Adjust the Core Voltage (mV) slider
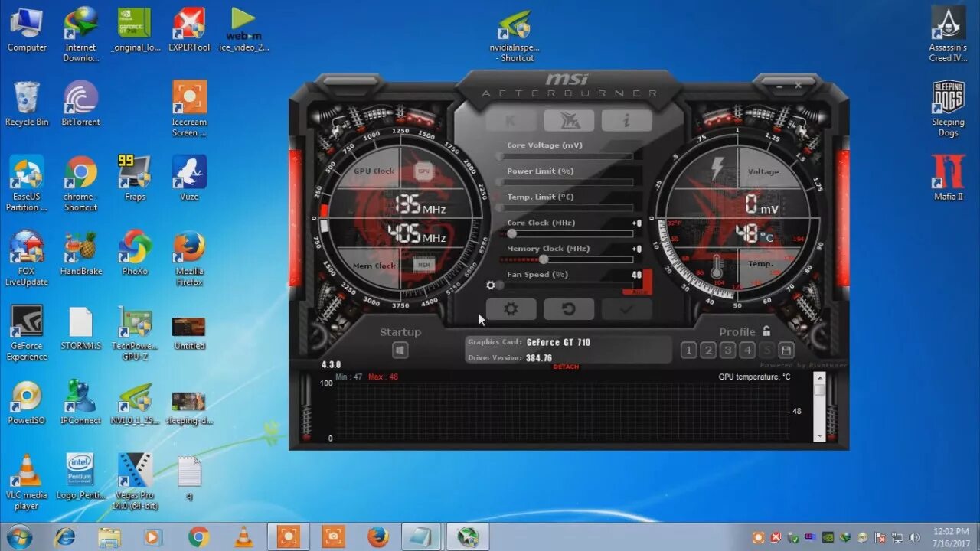980x551 pixels. 565,156
